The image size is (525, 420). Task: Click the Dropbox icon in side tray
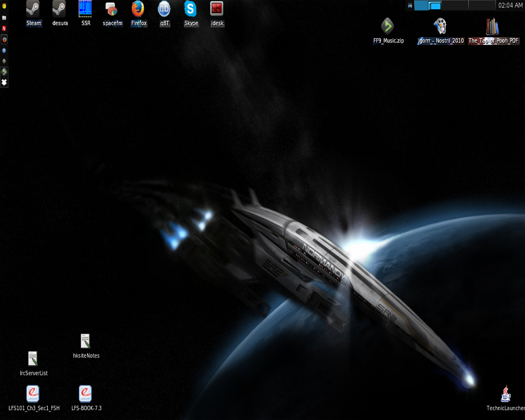point(4,82)
